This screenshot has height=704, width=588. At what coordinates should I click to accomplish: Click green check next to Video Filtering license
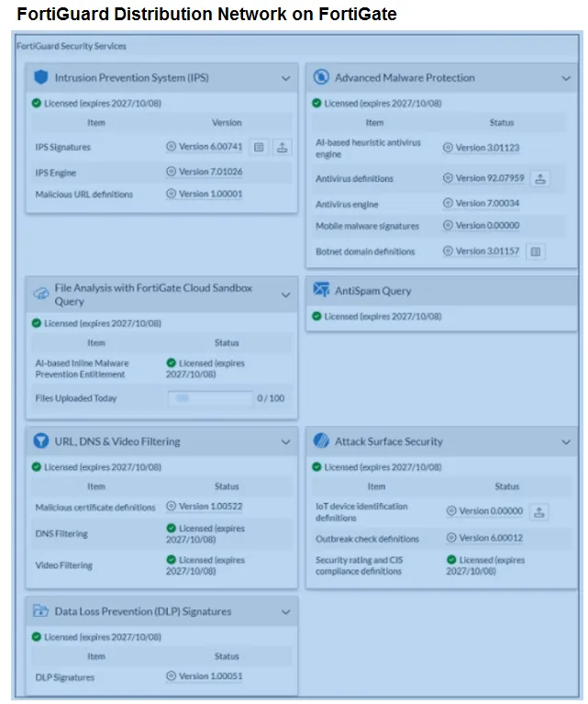[x=171, y=559]
